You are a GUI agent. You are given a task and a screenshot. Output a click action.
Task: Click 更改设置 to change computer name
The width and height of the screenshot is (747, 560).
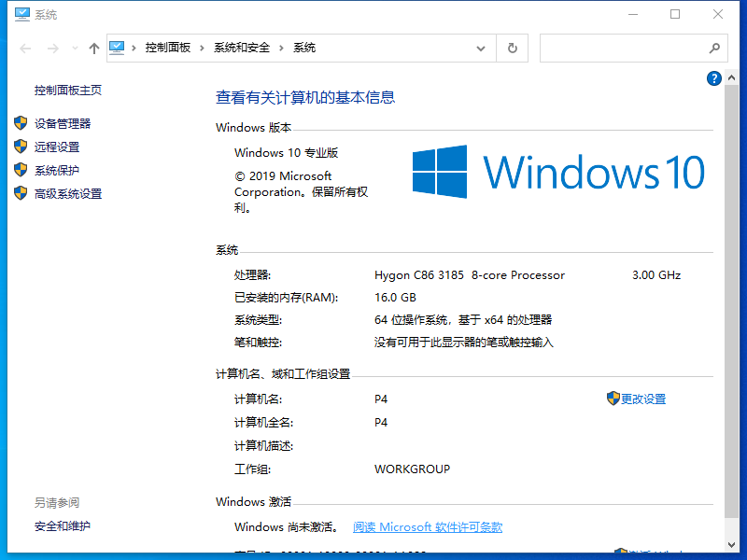coord(643,399)
